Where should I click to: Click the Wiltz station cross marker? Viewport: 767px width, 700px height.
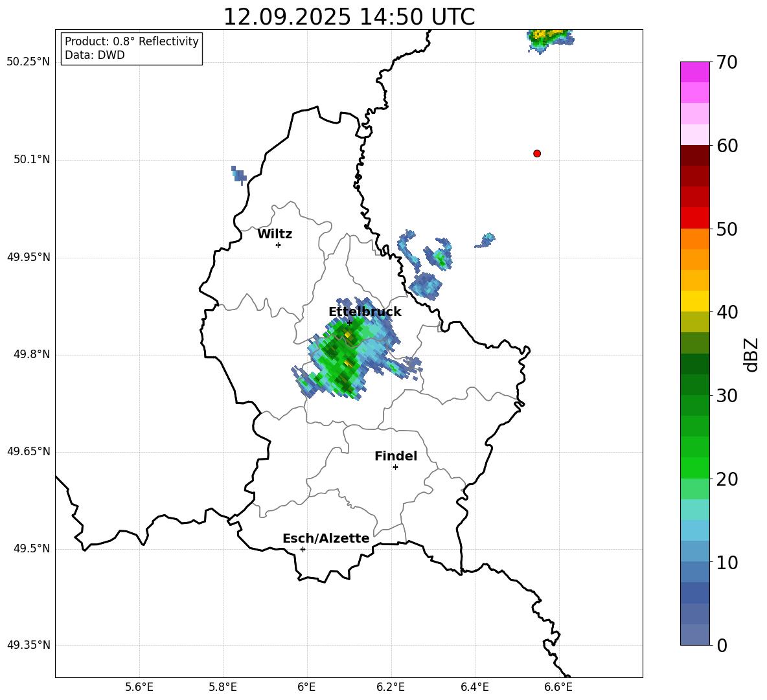279,245
